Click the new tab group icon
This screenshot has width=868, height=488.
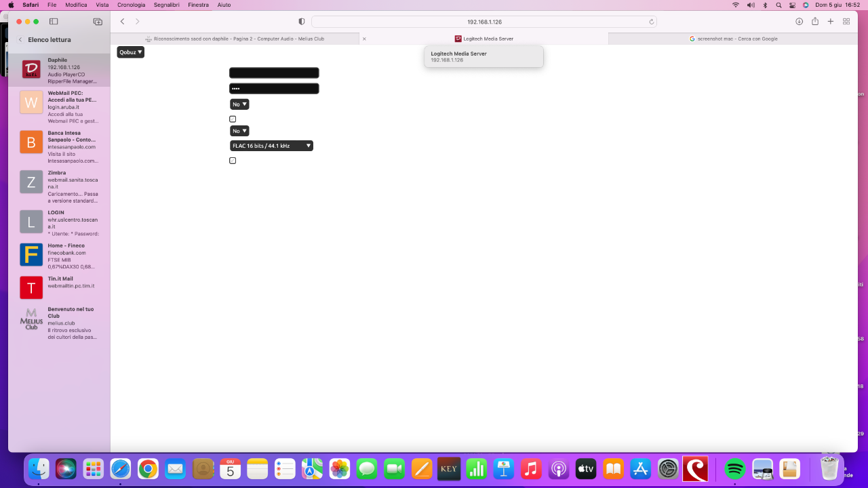98,22
